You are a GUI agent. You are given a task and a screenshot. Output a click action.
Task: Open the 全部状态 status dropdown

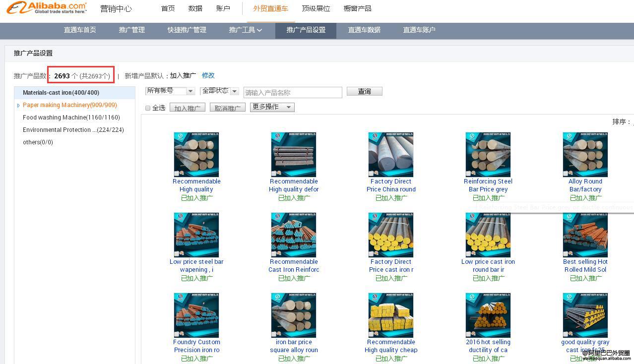coord(219,91)
